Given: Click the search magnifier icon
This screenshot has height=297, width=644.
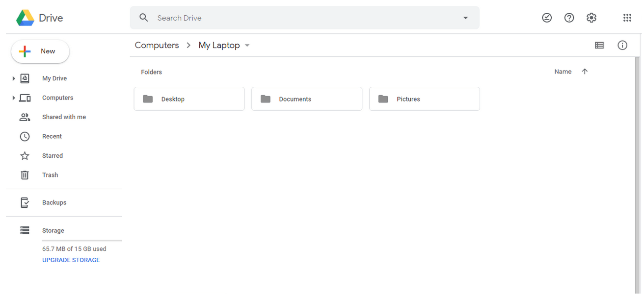Looking at the screenshot, I should pos(144,18).
